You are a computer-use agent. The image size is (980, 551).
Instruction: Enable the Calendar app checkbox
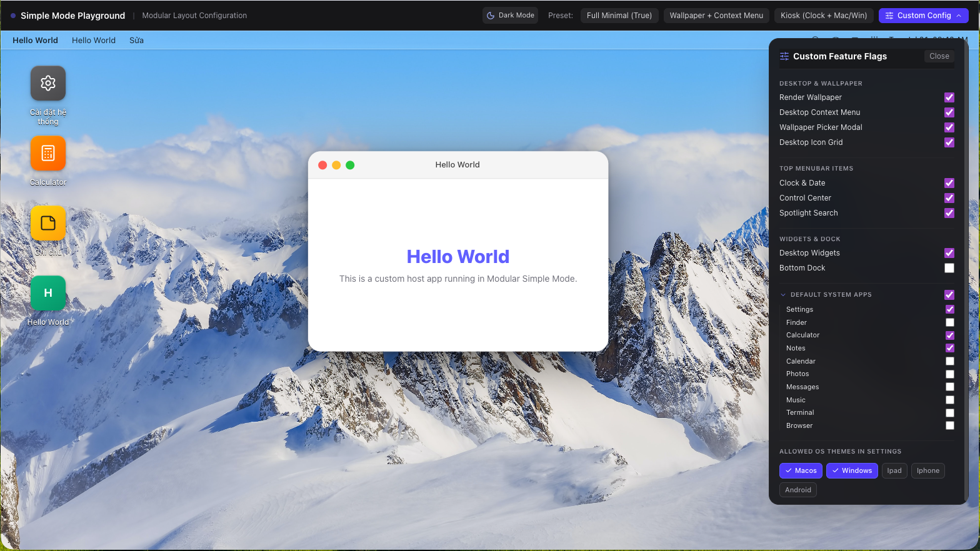pyautogui.click(x=950, y=361)
